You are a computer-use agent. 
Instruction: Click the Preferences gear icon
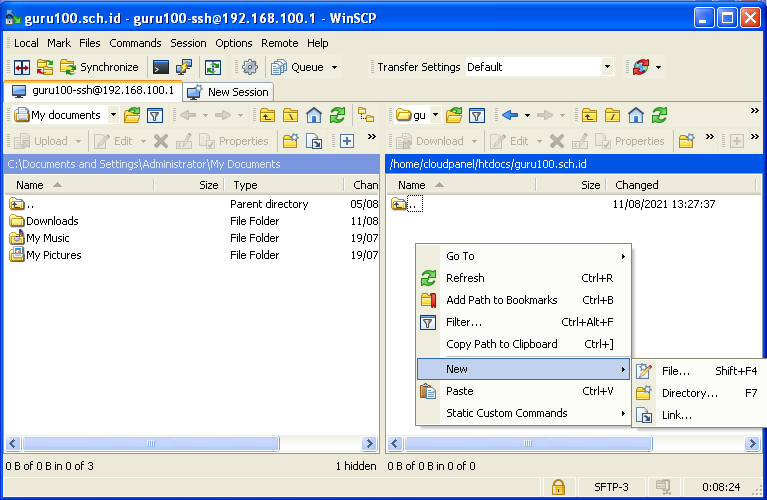[x=249, y=67]
